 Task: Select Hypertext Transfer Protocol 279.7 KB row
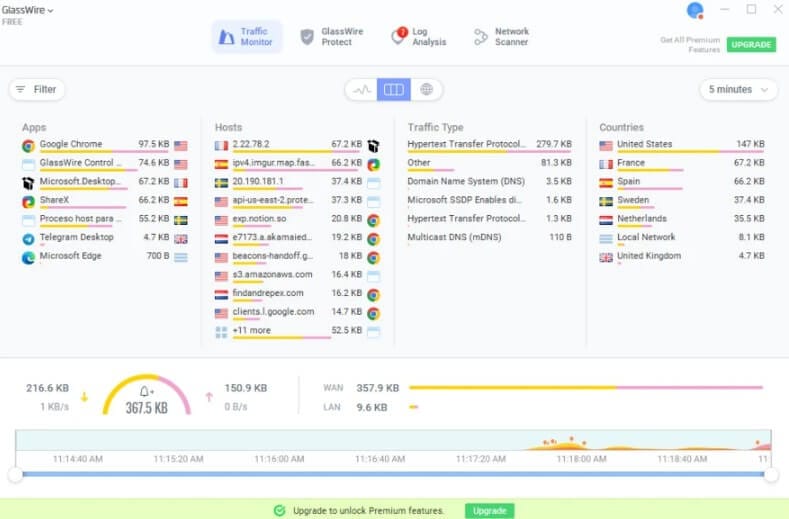point(490,146)
